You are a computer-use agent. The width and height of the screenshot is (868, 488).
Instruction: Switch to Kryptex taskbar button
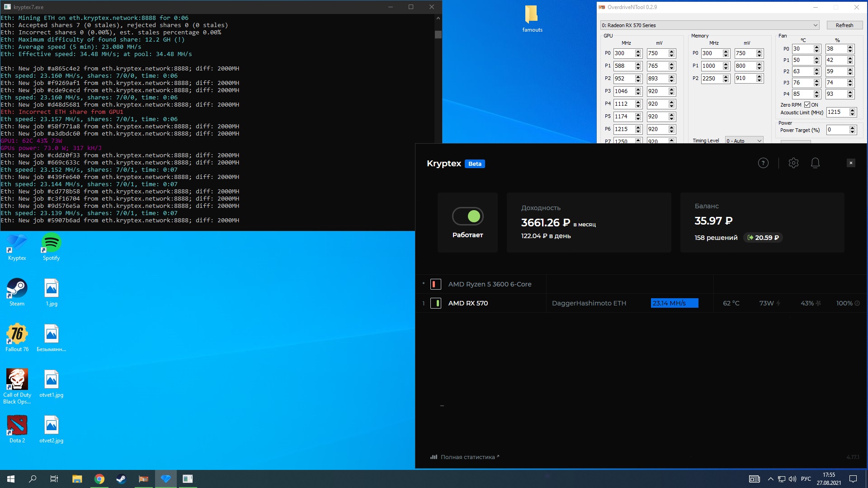[165, 479]
